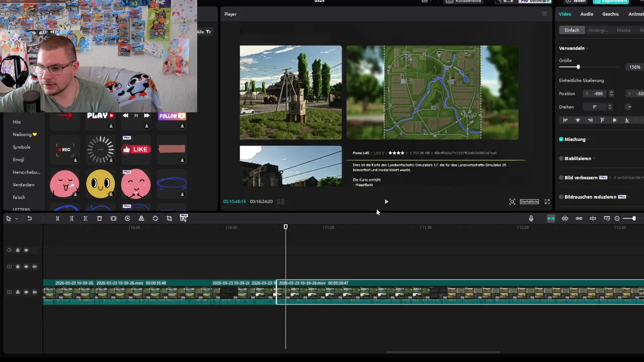This screenshot has width=644, height=362.
Task: Click the Verhältnis aspect ratio button
Action: point(529,202)
